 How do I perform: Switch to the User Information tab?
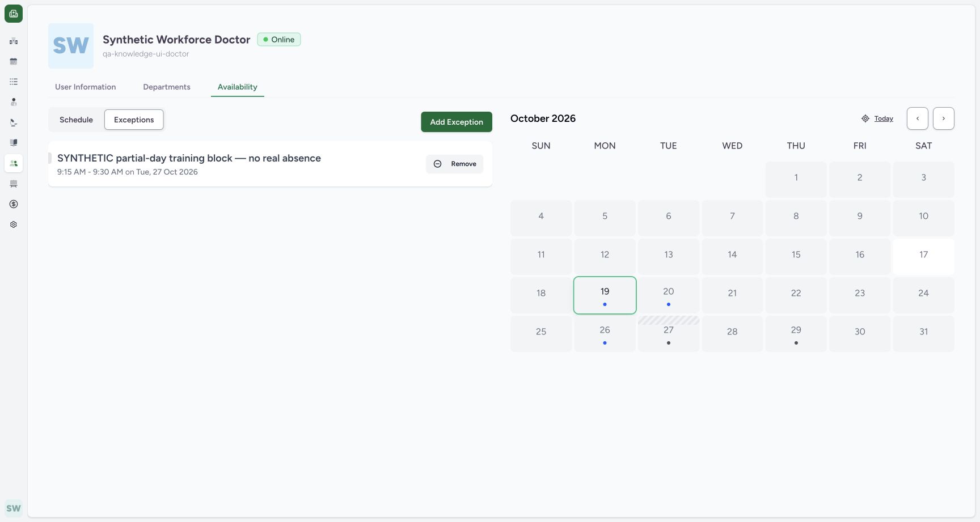(x=86, y=87)
